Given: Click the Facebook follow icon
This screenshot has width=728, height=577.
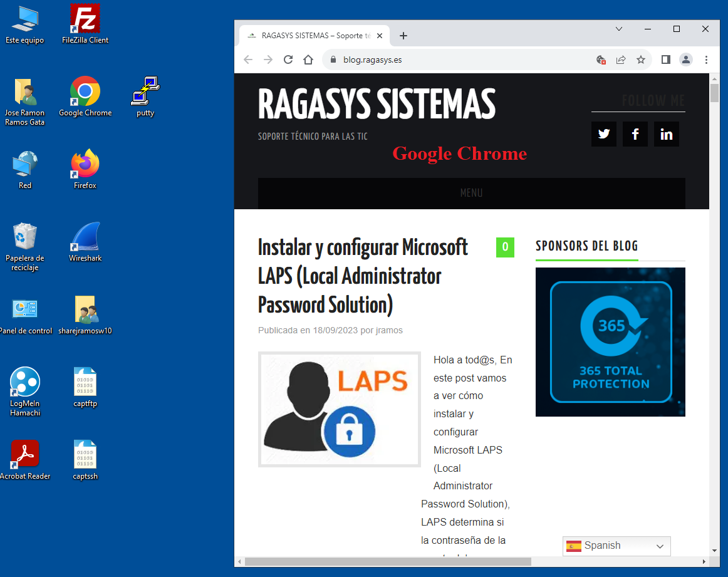Looking at the screenshot, I should tap(635, 133).
